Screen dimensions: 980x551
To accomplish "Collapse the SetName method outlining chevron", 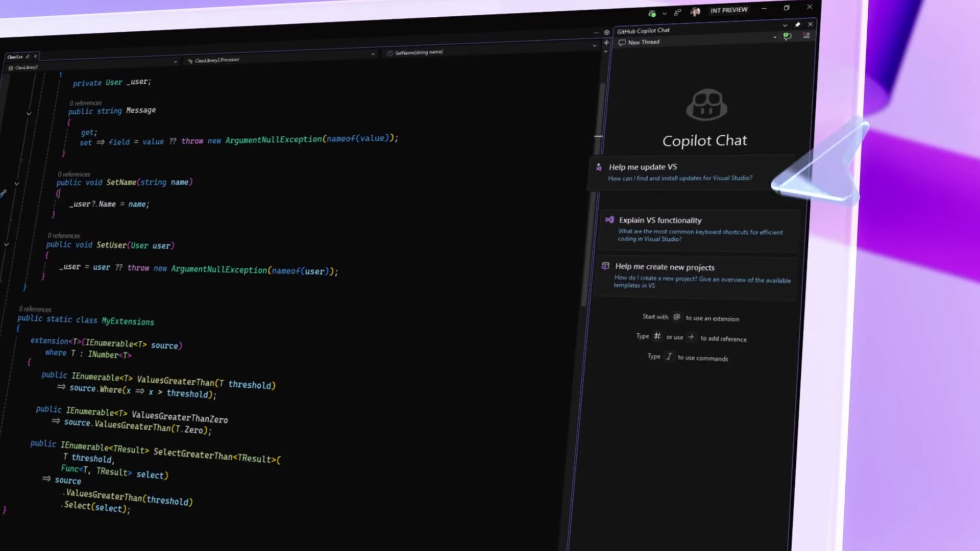I will coord(17,183).
